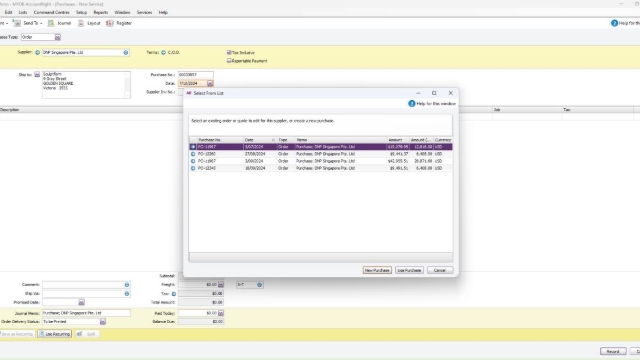Open the Setup menu
640x360 pixels.
coord(81,13)
